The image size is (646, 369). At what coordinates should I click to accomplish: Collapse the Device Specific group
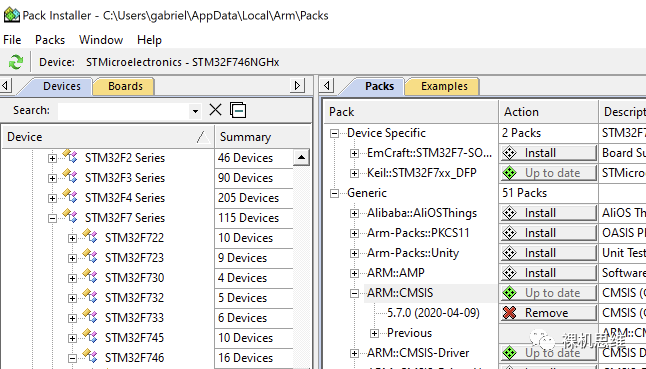335,133
